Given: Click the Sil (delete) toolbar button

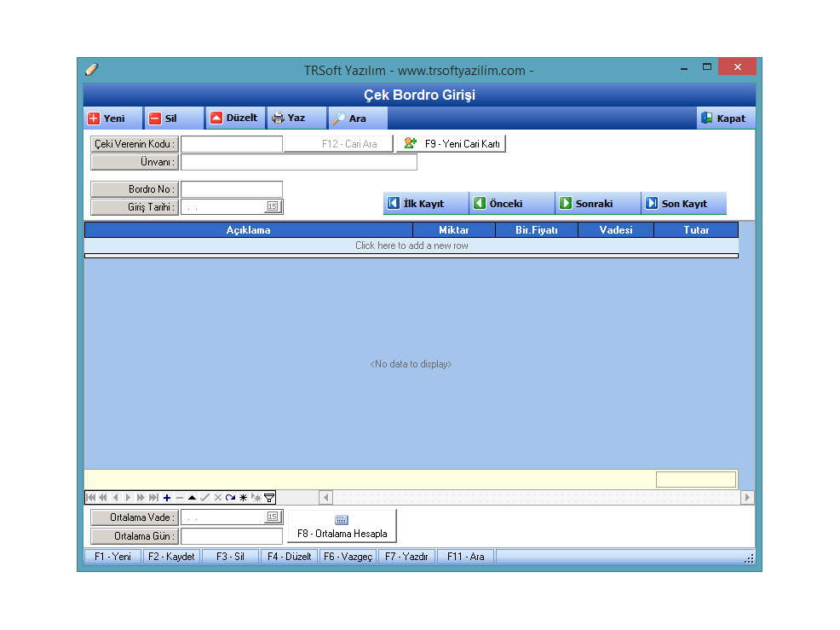Looking at the screenshot, I should [175, 118].
